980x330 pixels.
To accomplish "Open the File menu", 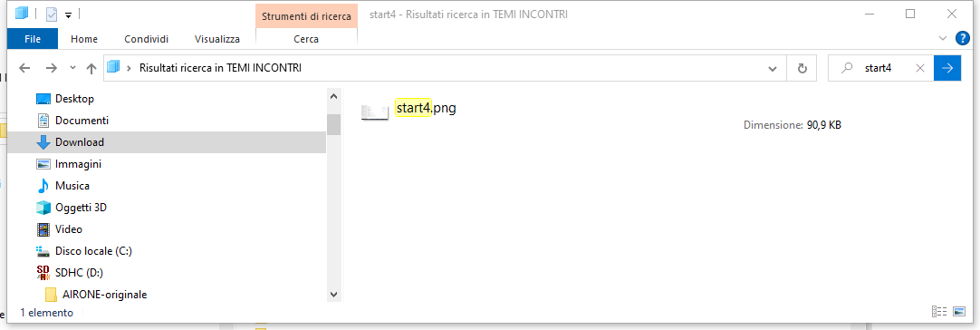I will (x=33, y=39).
